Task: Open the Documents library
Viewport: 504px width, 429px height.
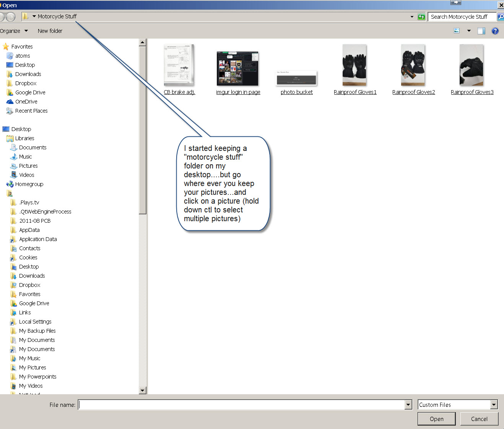Action: coord(33,147)
